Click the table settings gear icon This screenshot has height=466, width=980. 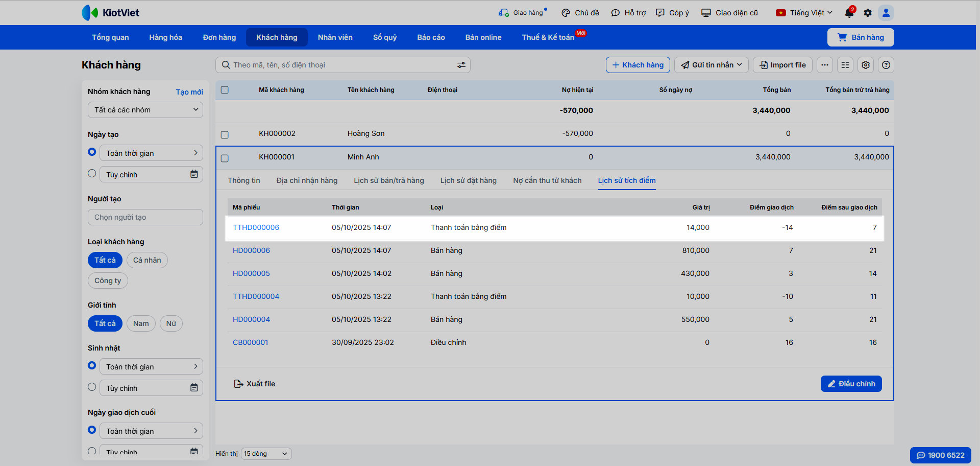[x=866, y=65]
